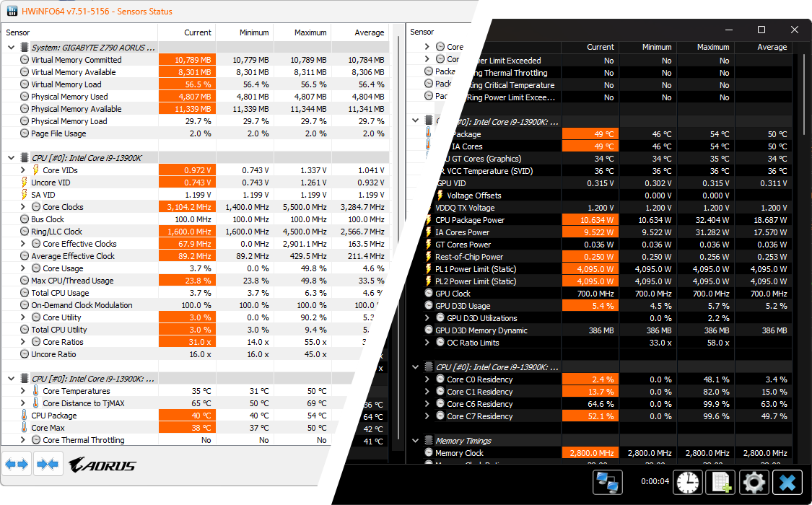Open the remote network monitoring icon

coord(607,482)
